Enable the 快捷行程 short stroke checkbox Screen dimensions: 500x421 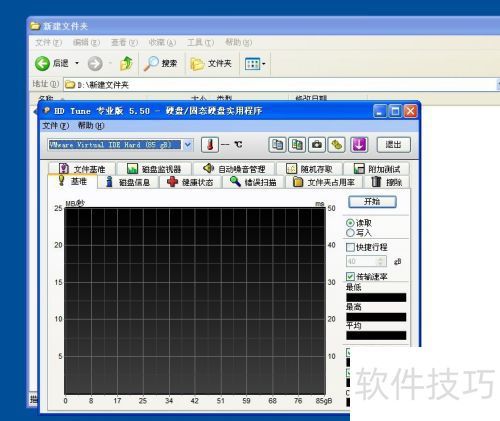pos(350,247)
